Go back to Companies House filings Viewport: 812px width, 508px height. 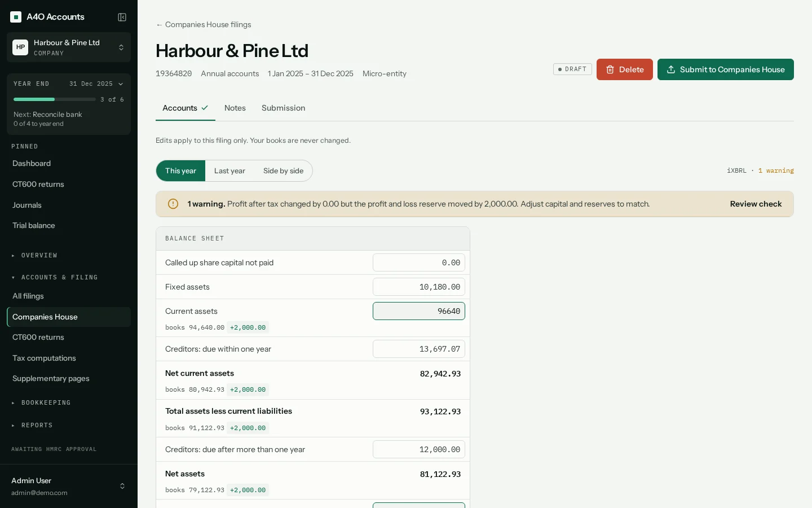204,24
